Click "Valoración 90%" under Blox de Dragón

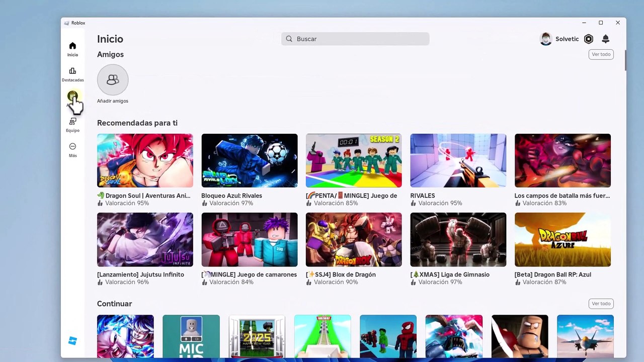tap(336, 282)
